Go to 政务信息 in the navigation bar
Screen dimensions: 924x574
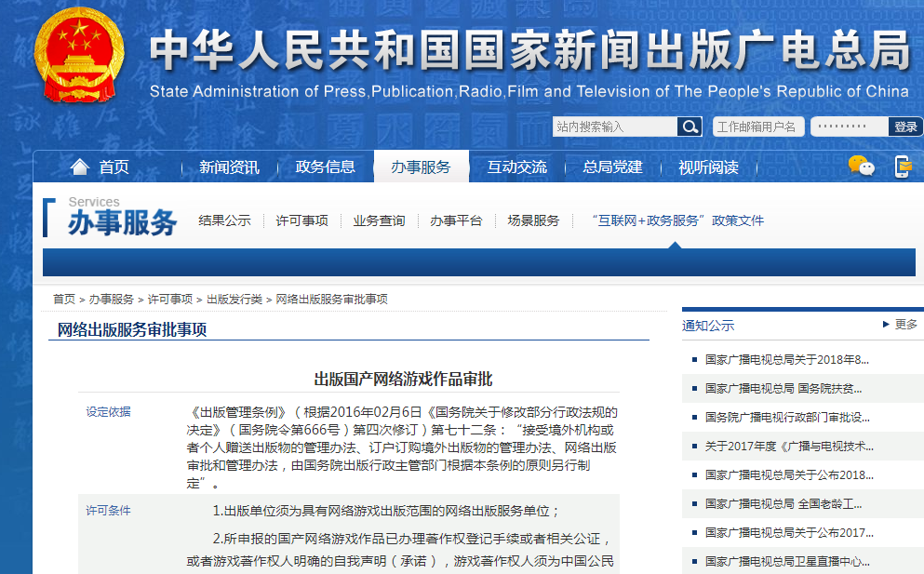click(325, 167)
